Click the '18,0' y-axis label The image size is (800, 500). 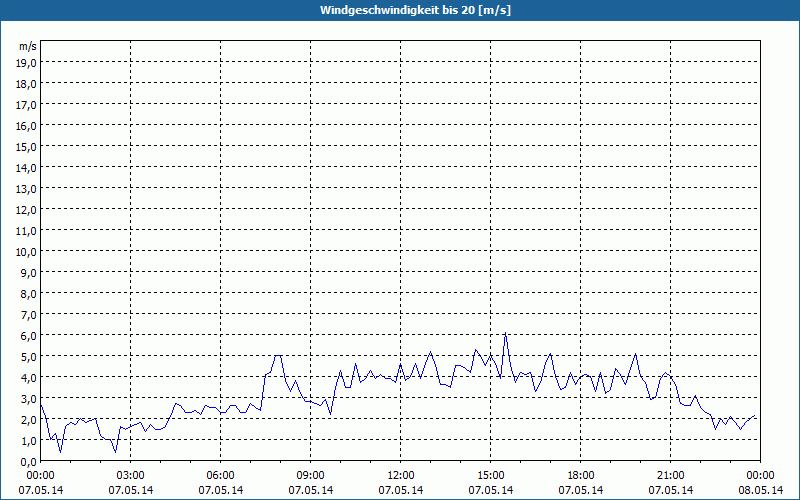coord(26,84)
